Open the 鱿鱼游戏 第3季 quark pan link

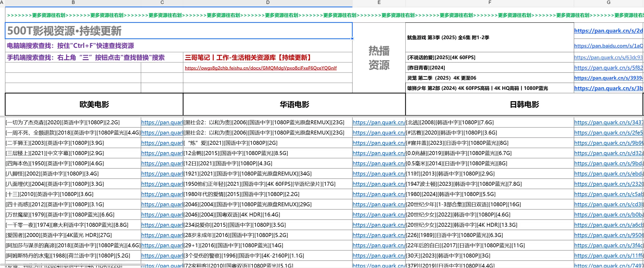[608, 31]
